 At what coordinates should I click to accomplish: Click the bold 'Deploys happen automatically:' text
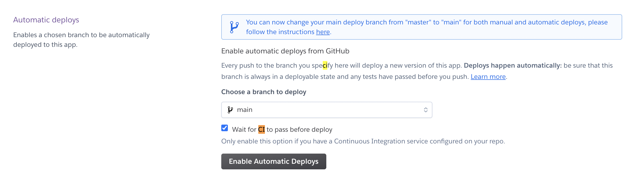coord(513,66)
